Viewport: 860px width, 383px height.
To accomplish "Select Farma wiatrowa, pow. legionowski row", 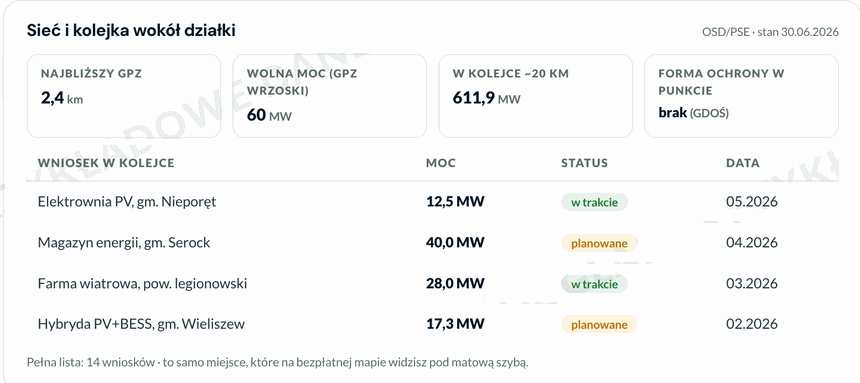I will coord(433,284).
